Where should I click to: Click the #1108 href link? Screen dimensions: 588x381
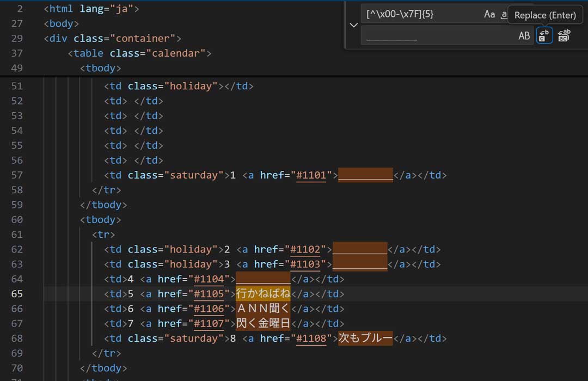tap(311, 339)
